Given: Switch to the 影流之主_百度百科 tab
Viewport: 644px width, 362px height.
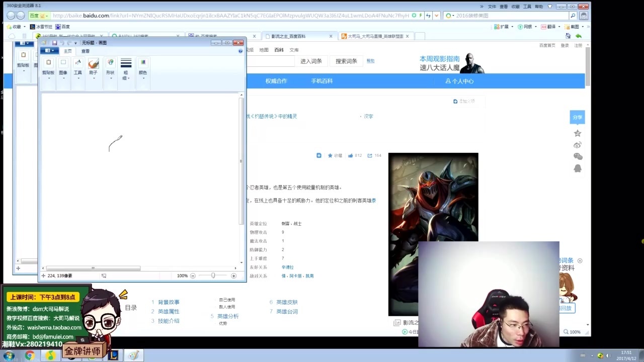Looking at the screenshot, I should pyautogui.click(x=299, y=36).
